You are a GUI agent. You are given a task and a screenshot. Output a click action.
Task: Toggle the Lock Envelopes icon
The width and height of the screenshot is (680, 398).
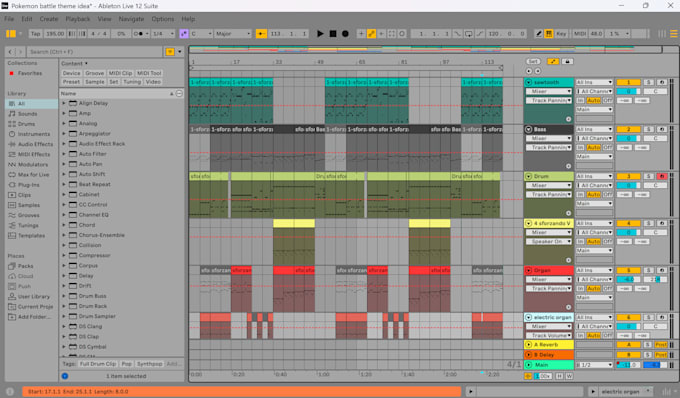567,62
